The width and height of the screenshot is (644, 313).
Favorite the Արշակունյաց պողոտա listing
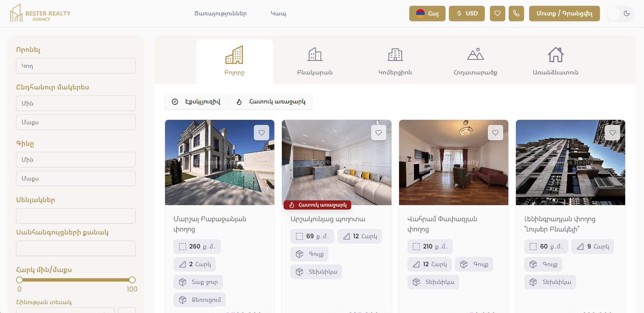pyautogui.click(x=378, y=133)
